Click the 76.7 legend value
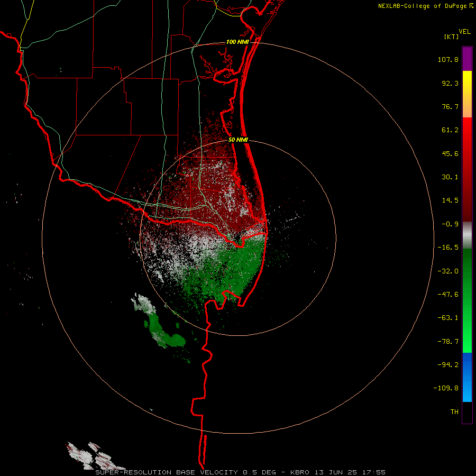The height and width of the screenshot is (476, 476). [450, 106]
